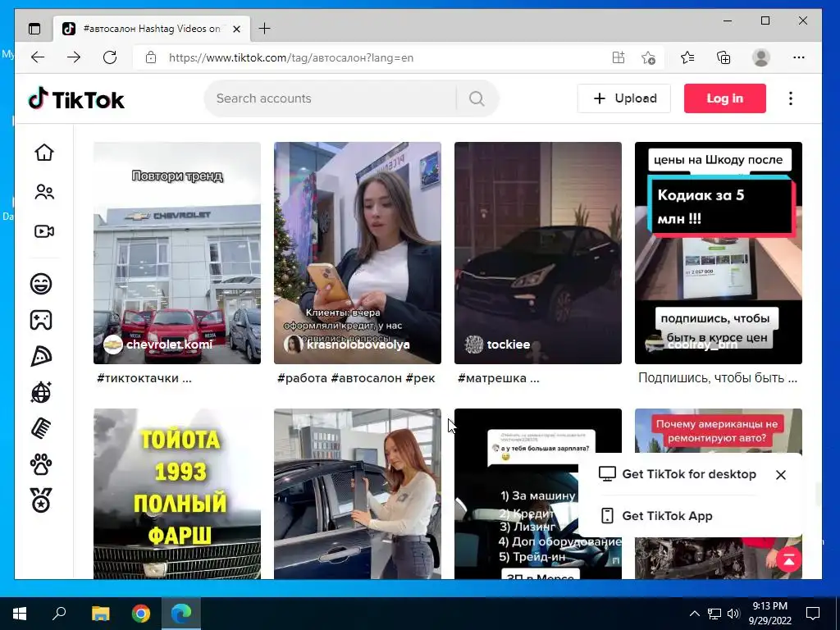Close the Get TikTok for desktop popup
This screenshot has width=840, height=630.
coord(781,475)
